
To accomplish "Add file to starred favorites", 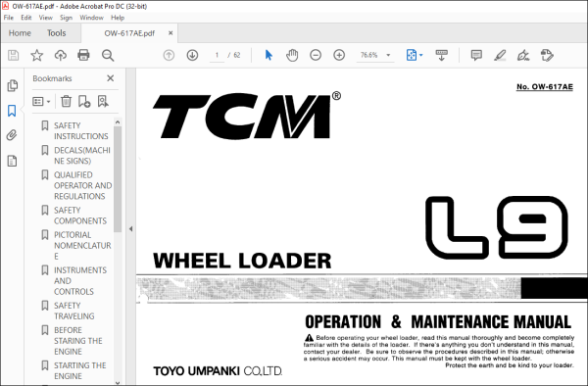I will (x=37, y=55).
